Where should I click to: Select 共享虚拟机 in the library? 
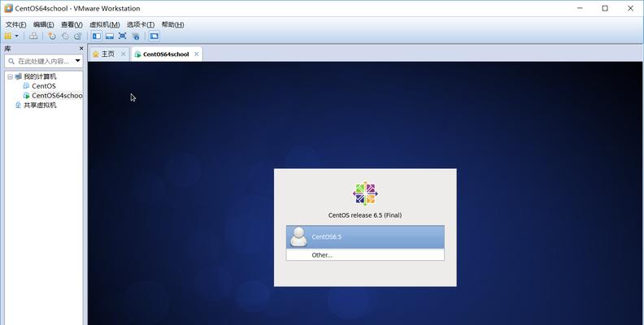(40, 106)
